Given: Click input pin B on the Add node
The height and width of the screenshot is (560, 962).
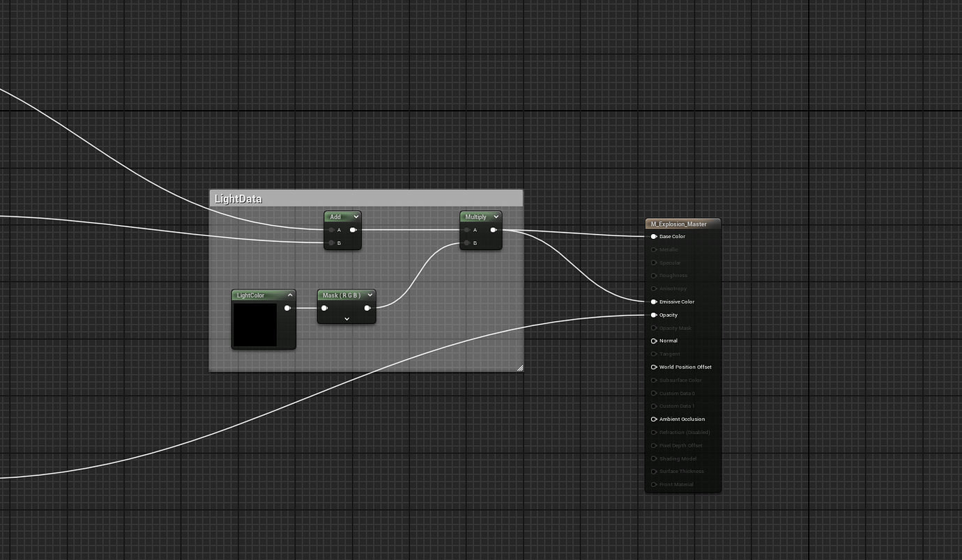Looking at the screenshot, I should point(331,242).
